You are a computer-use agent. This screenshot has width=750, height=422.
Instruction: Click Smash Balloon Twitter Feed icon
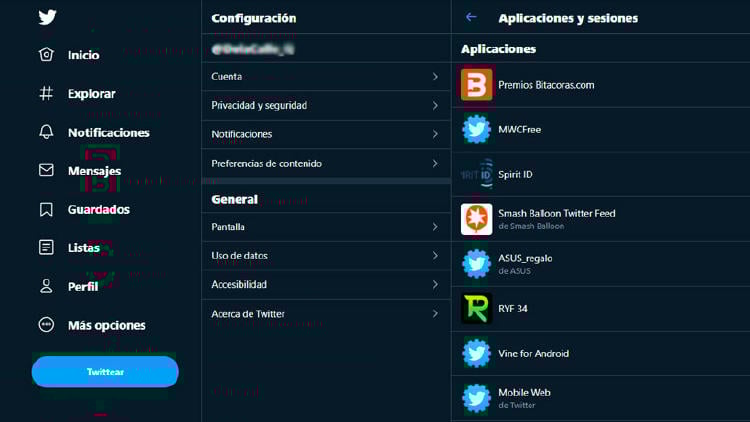coord(476,219)
